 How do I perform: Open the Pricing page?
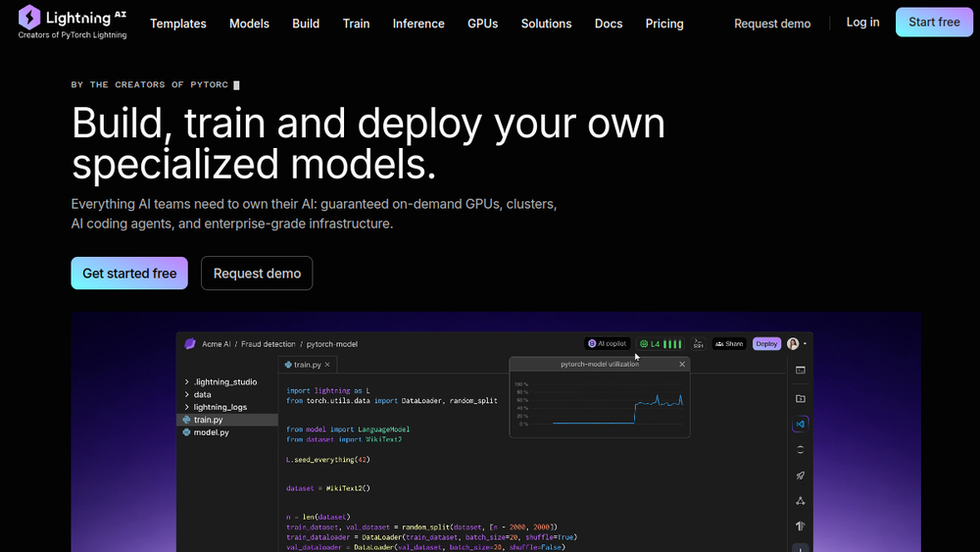click(664, 24)
